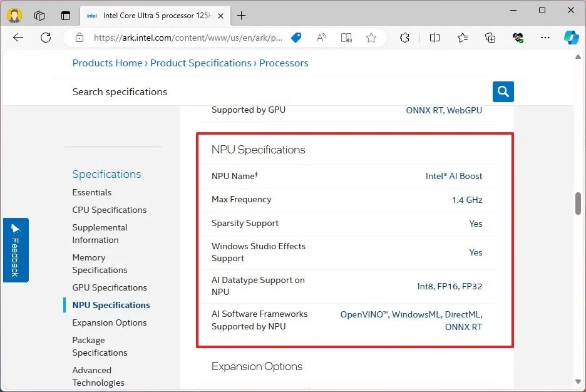This screenshot has width=586, height=392.
Task: Click the address bar URL
Action: [x=188, y=38]
